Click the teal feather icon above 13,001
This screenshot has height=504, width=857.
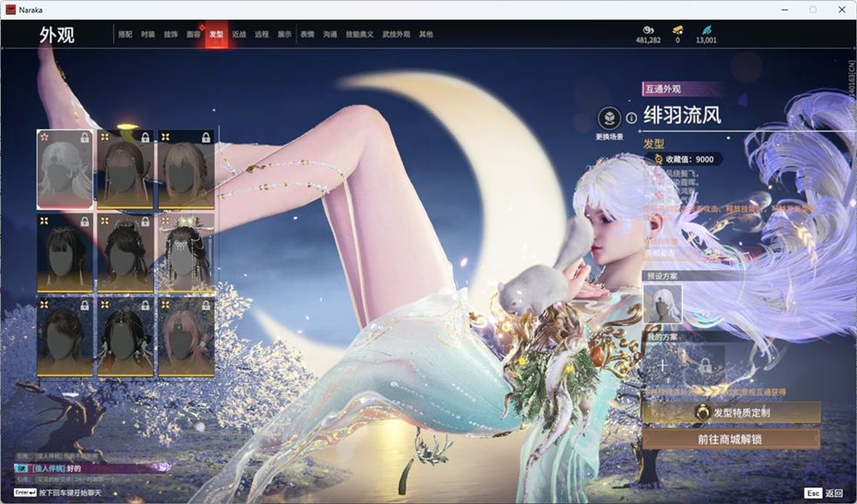(707, 30)
